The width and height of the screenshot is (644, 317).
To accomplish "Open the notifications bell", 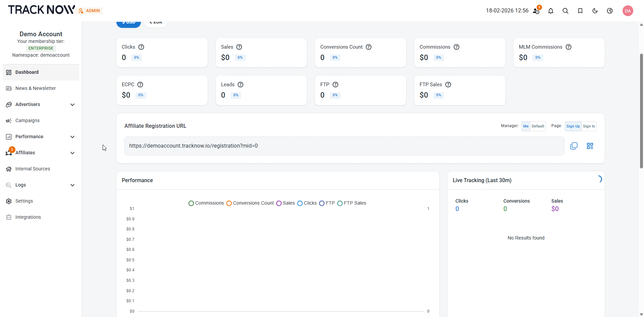I will tap(550, 11).
